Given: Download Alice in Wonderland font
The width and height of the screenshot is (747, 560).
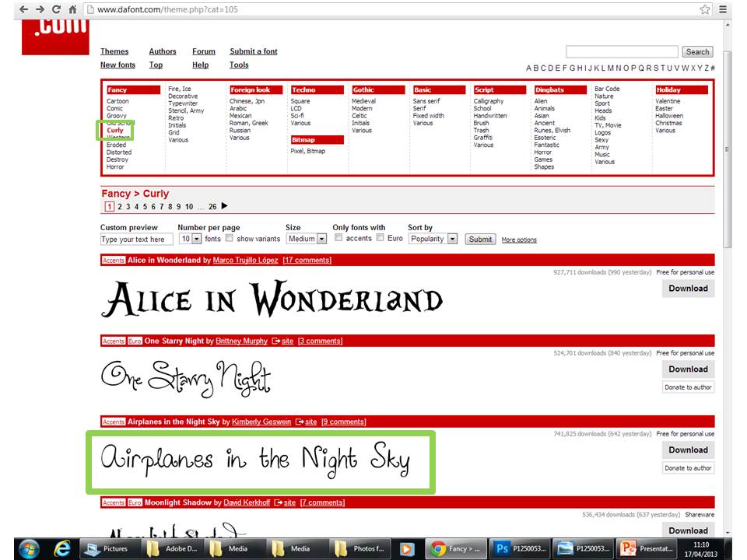Looking at the screenshot, I should click(689, 289).
